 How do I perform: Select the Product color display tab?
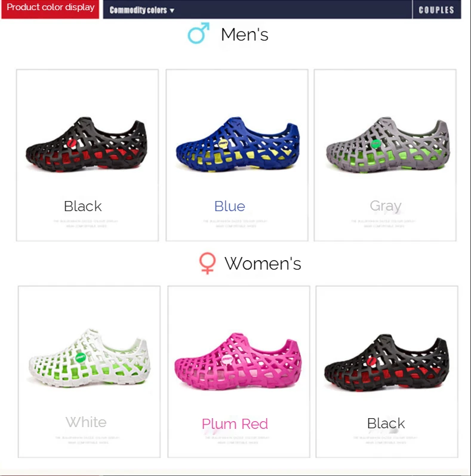50,9
